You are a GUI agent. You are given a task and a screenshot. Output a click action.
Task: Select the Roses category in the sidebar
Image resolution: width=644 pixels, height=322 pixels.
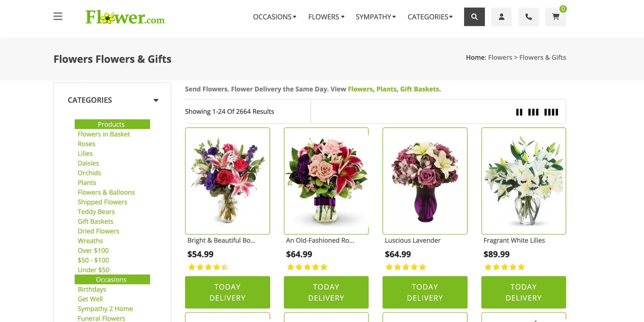coord(86,144)
